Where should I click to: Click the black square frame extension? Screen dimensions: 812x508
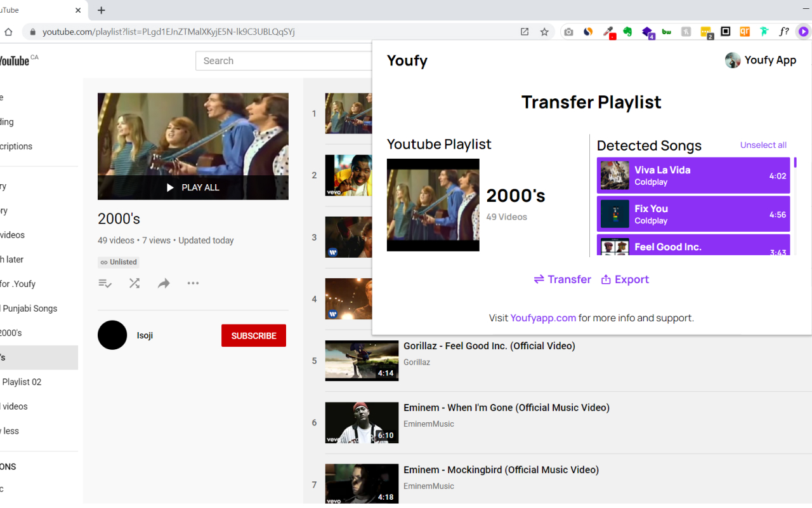[726, 32]
